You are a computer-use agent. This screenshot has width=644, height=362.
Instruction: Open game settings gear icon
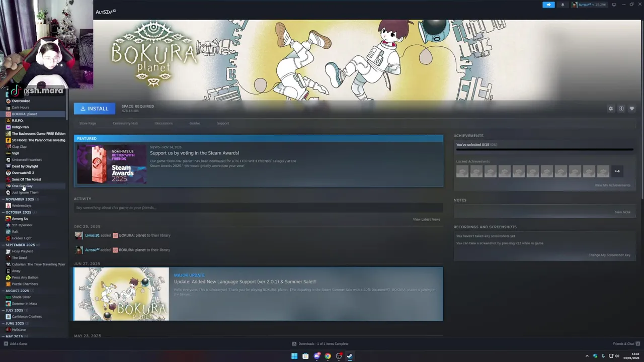click(611, 109)
